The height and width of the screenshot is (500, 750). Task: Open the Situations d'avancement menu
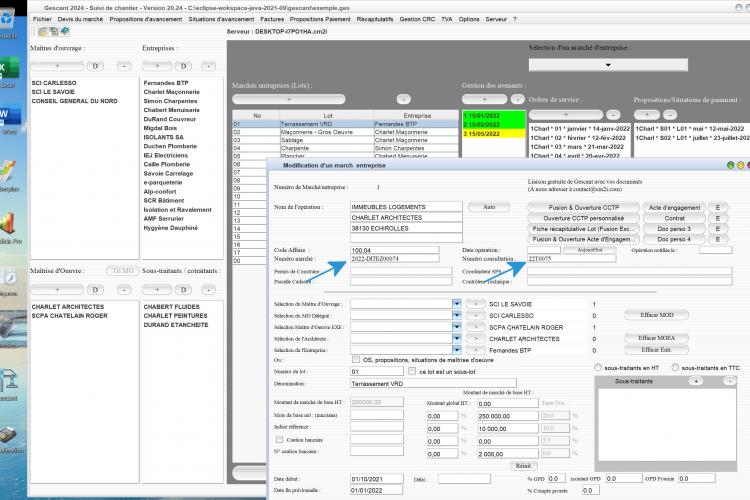pyautogui.click(x=221, y=19)
